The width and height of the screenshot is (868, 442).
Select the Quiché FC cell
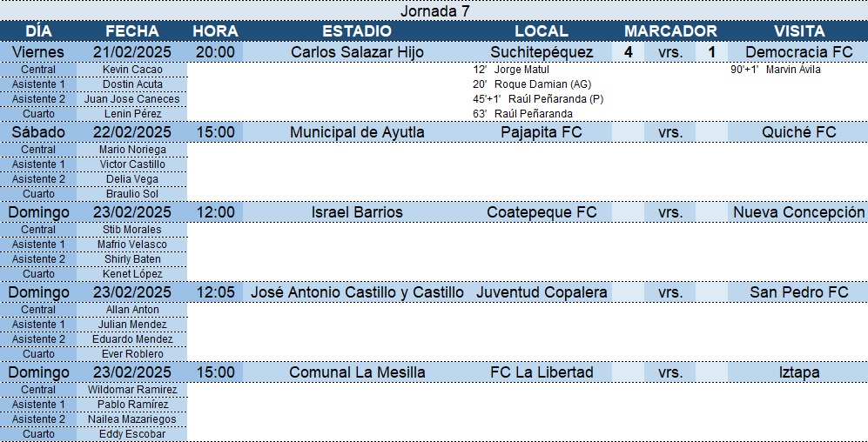tap(799, 133)
